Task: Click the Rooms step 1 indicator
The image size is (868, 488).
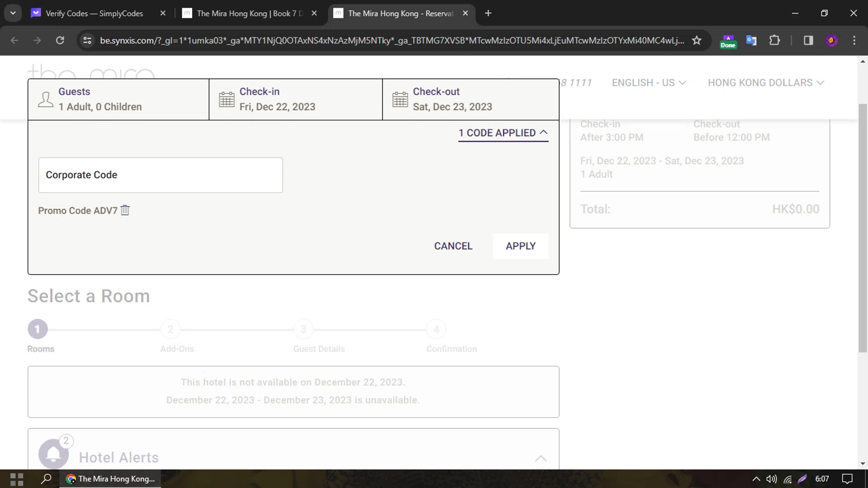Action: click(x=38, y=329)
